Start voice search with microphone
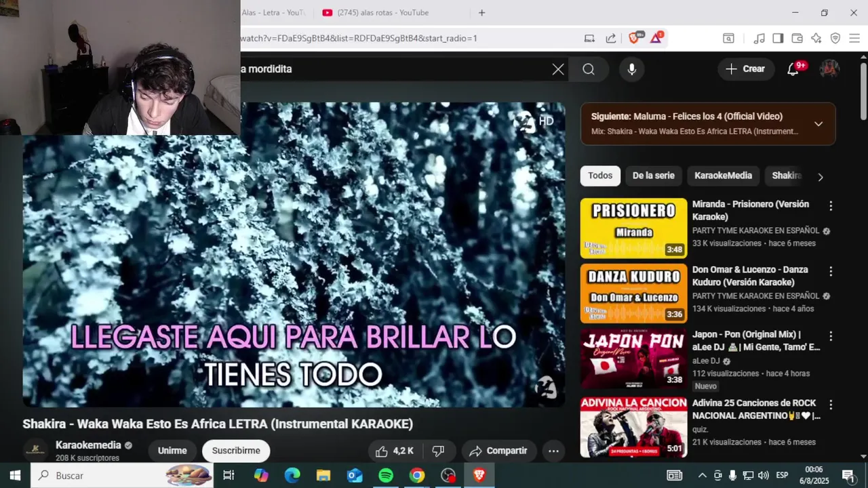Viewport: 868px width, 488px height. click(x=631, y=69)
